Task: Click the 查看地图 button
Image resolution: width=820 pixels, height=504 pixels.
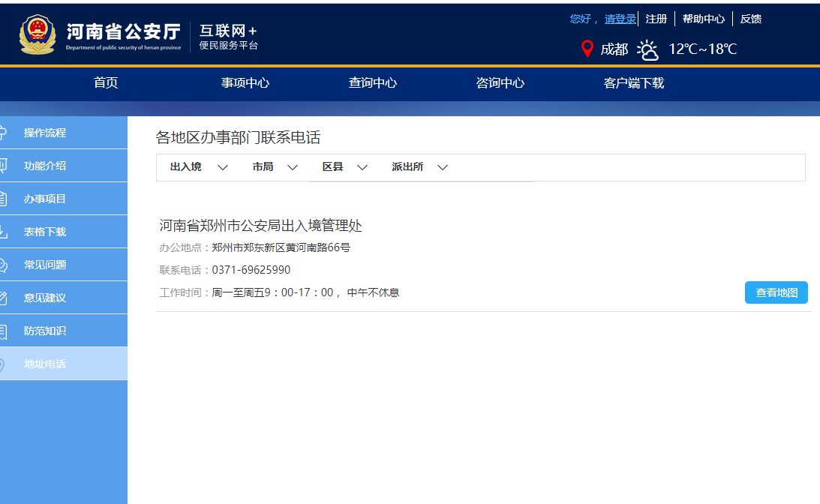Action: 776,292
